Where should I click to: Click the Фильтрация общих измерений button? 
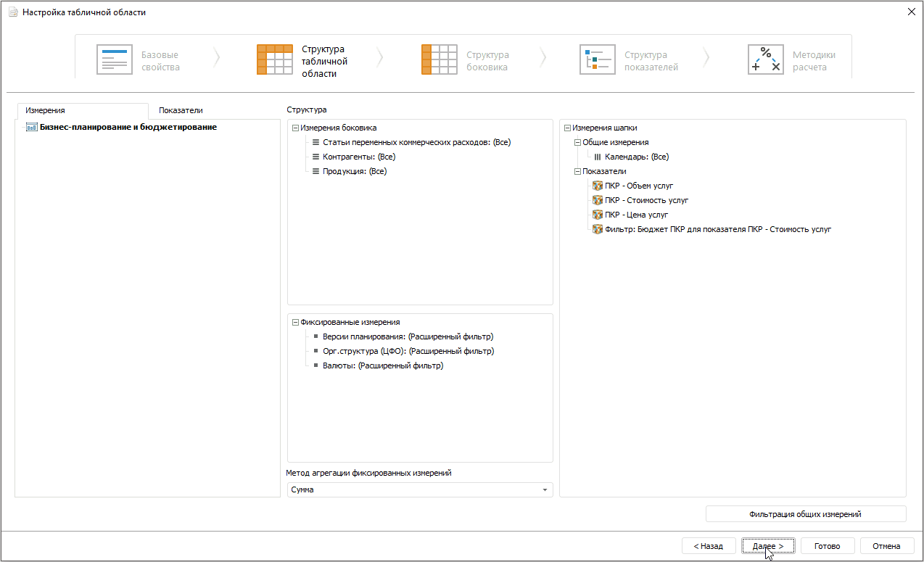click(x=806, y=513)
